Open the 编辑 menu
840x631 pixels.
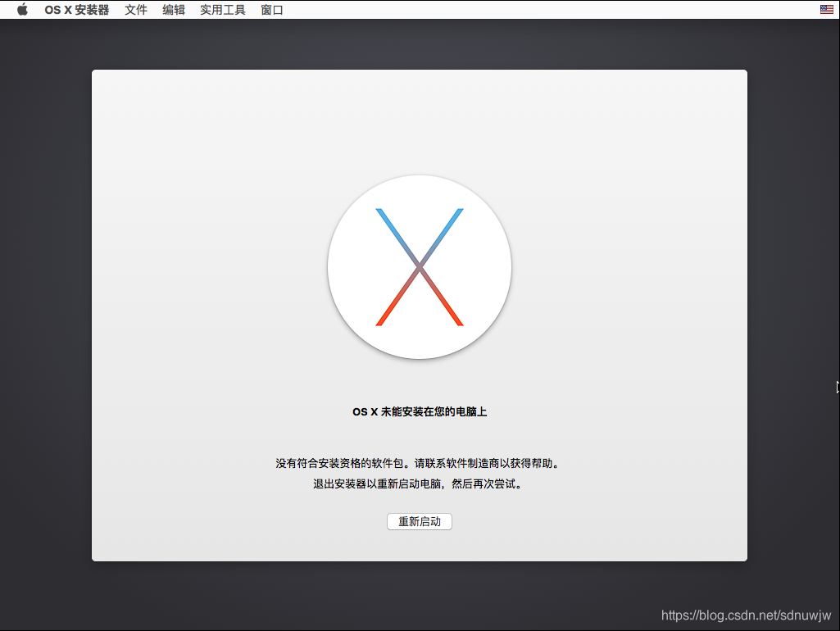pos(174,10)
